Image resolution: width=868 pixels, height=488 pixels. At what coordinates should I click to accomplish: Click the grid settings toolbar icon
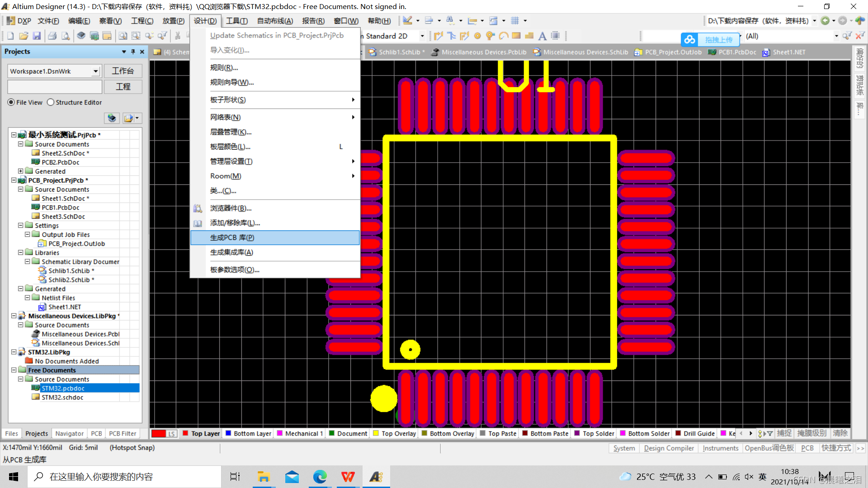[x=515, y=21]
